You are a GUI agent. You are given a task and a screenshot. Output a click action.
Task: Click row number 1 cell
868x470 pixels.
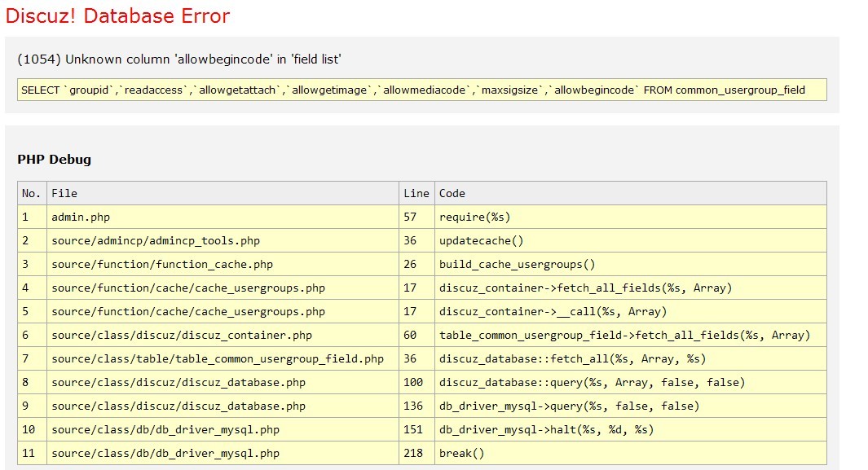point(32,217)
